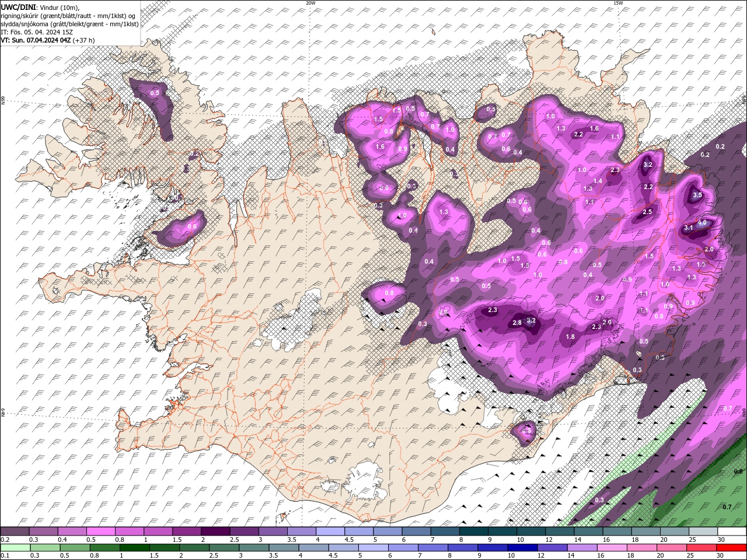747x560 pixels.
Task: Select the 0.8 rain value in southeast corner
Action: tap(737, 471)
